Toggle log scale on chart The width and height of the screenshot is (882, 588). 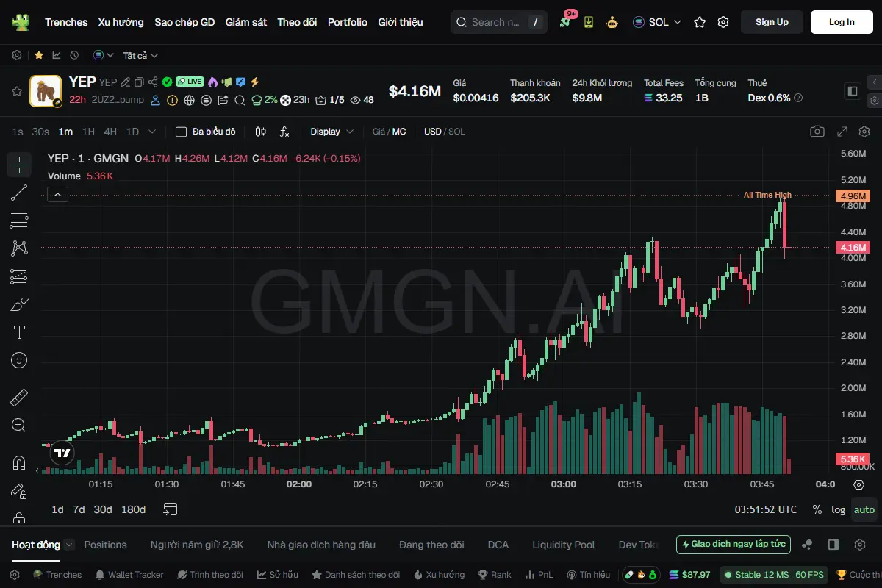(838, 509)
